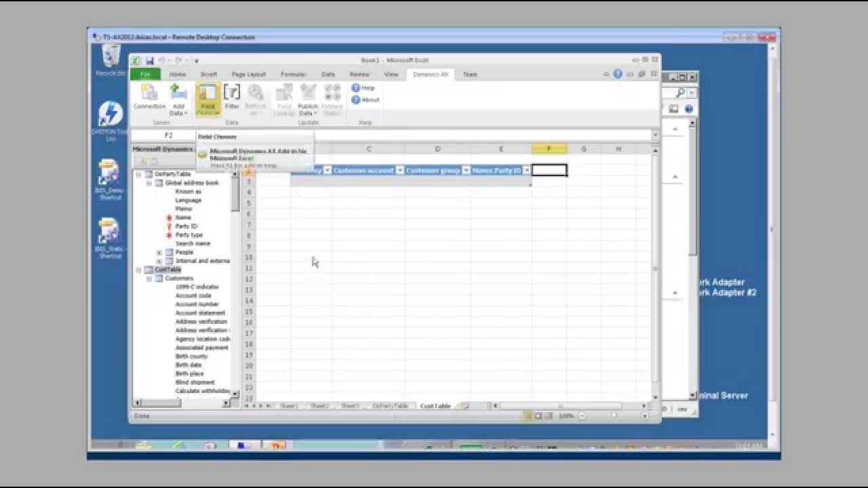Switch to the View ribbon tab
868x488 pixels.
[391, 74]
